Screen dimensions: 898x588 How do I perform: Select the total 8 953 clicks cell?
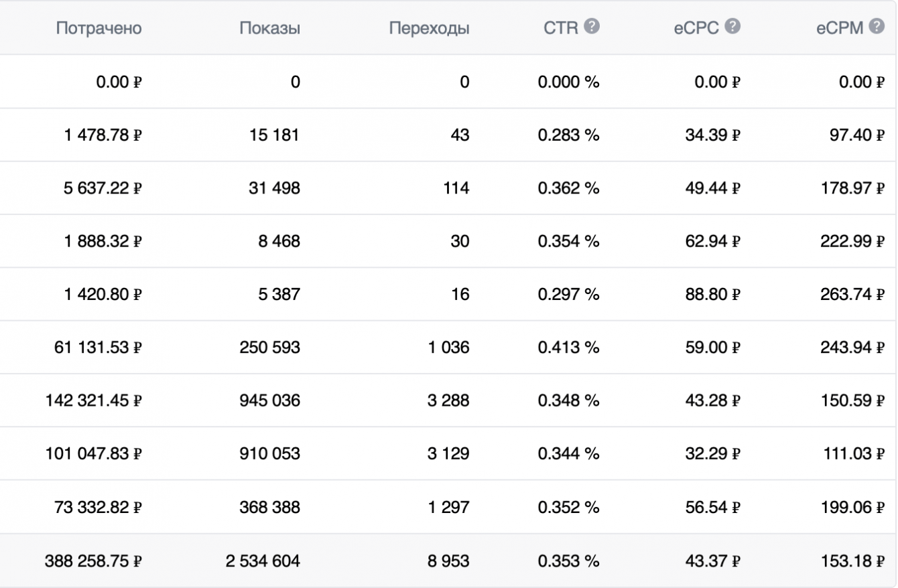(x=448, y=561)
